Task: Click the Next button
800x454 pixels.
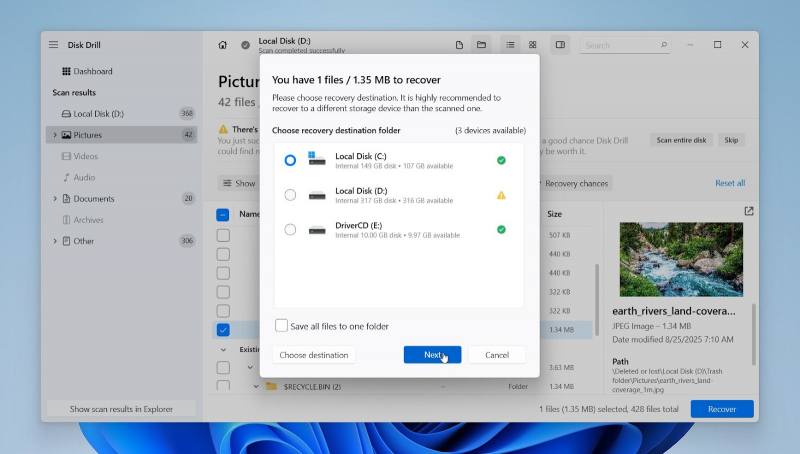Action: pyautogui.click(x=432, y=355)
